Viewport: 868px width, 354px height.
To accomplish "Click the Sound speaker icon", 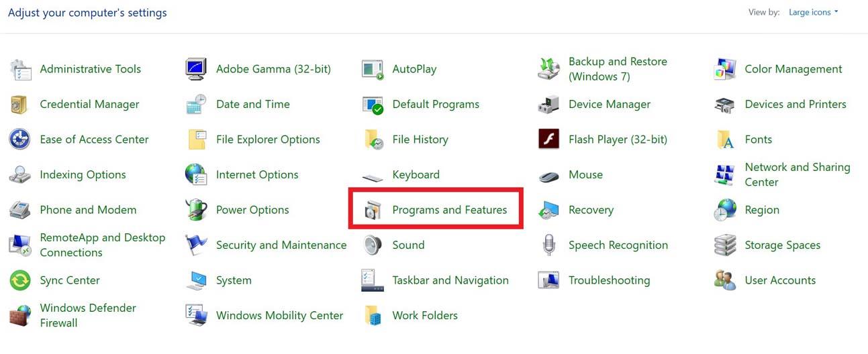I will click(x=373, y=245).
